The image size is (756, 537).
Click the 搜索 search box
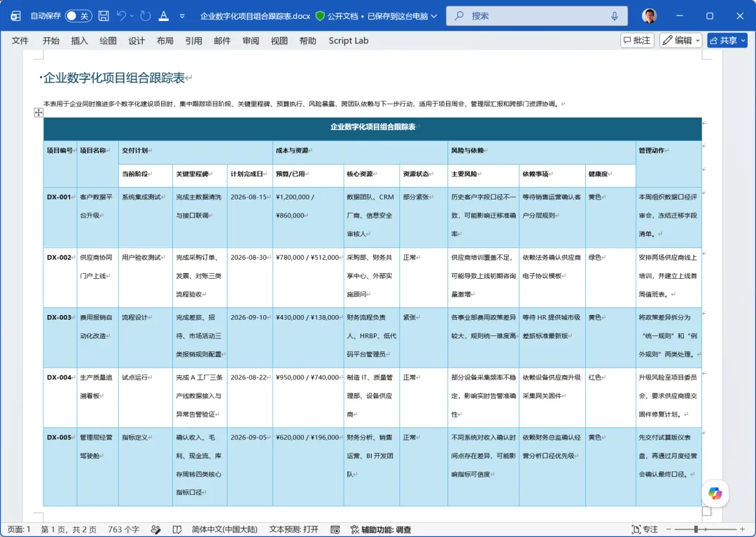click(x=537, y=16)
